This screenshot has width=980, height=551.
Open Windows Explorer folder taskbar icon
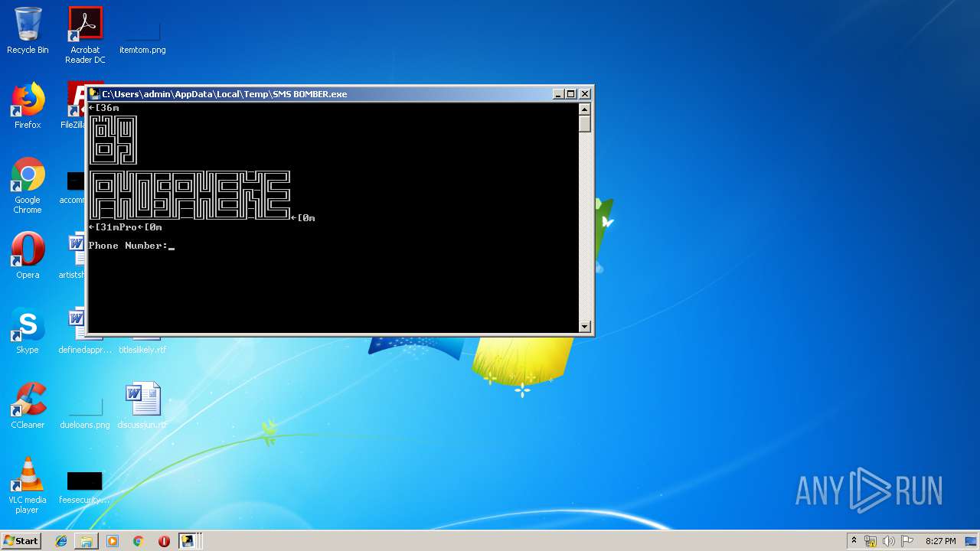(87, 541)
